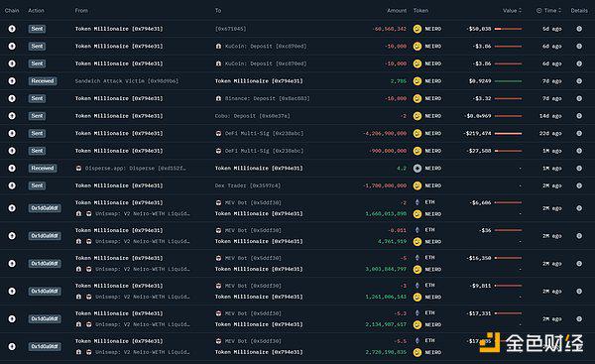Click the 14d ago time cell
Viewport: 595px width, 364px height.
pos(550,116)
